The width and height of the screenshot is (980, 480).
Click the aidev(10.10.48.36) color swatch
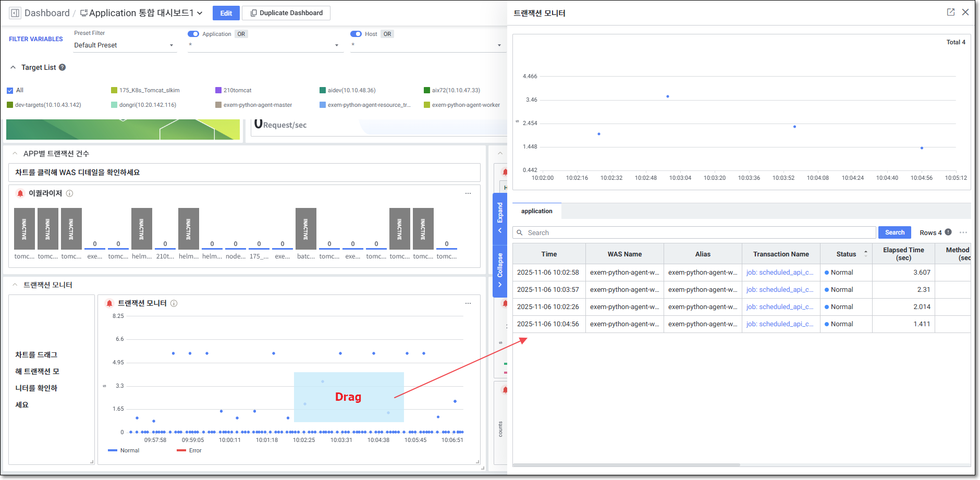tap(323, 90)
